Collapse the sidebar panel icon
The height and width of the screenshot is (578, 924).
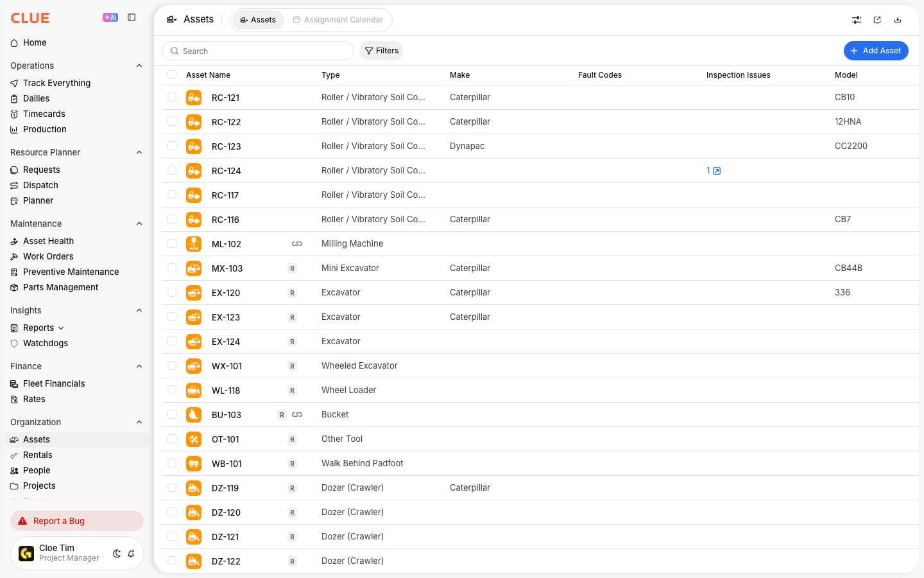pos(132,18)
